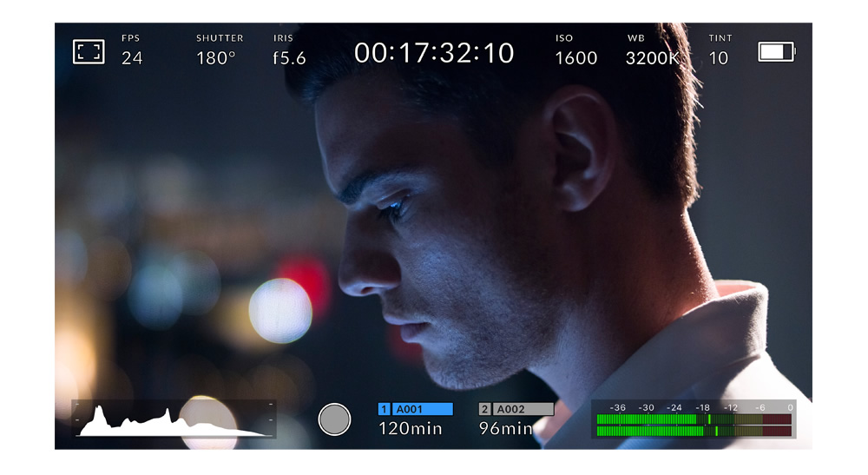Tap the -18 dB audio scale mark
Image resolution: width=868 pixels, height=475 pixels.
click(702, 407)
